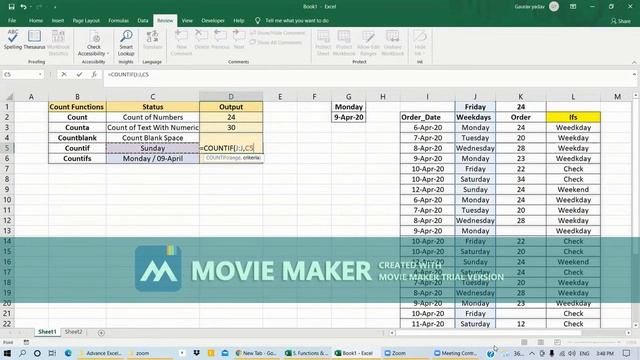Undo the last action
Viewport: 640px width, 360px height.
point(23,7)
